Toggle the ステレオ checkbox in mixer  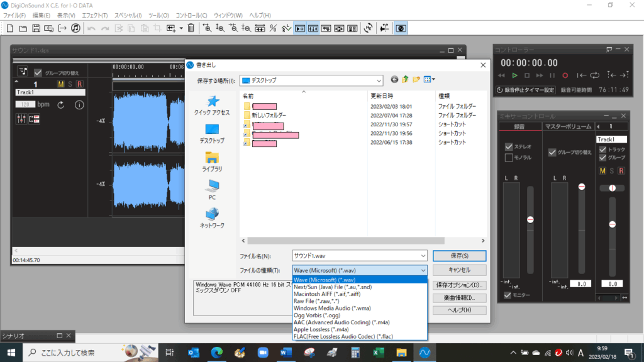(509, 146)
